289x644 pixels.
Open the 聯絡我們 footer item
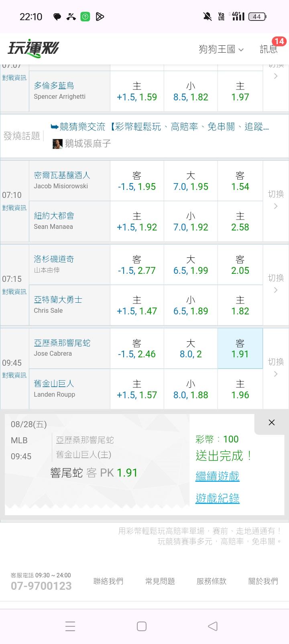pyautogui.click(x=108, y=581)
